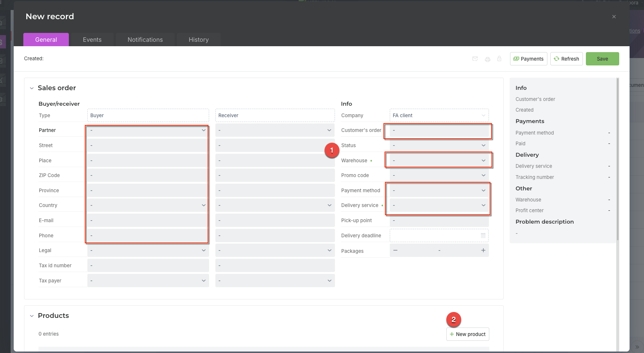Click the Customer's order input field
Image resolution: width=644 pixels, height=353 pixels.
tap(439, 130)
